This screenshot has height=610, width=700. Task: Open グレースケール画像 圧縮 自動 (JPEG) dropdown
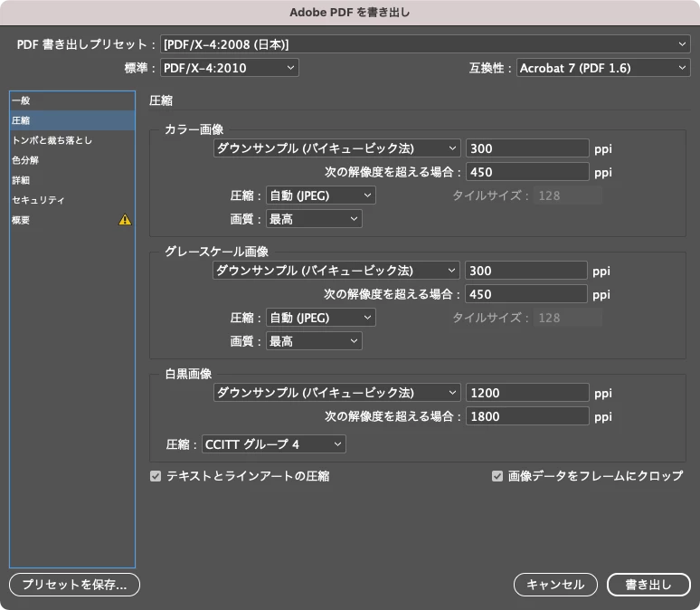tap(320, 318)
